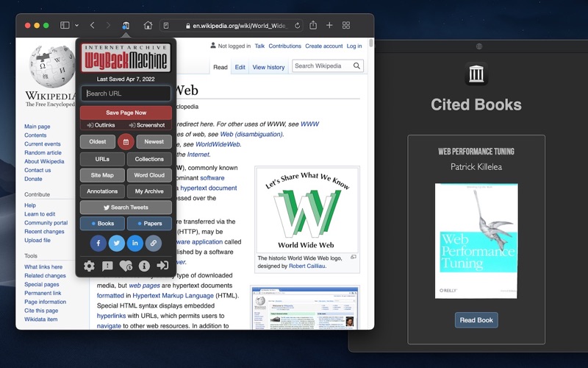Click the Wikipedia page vertical scrollbar
This screenshot has height=368, width=588.
[371, 43]
